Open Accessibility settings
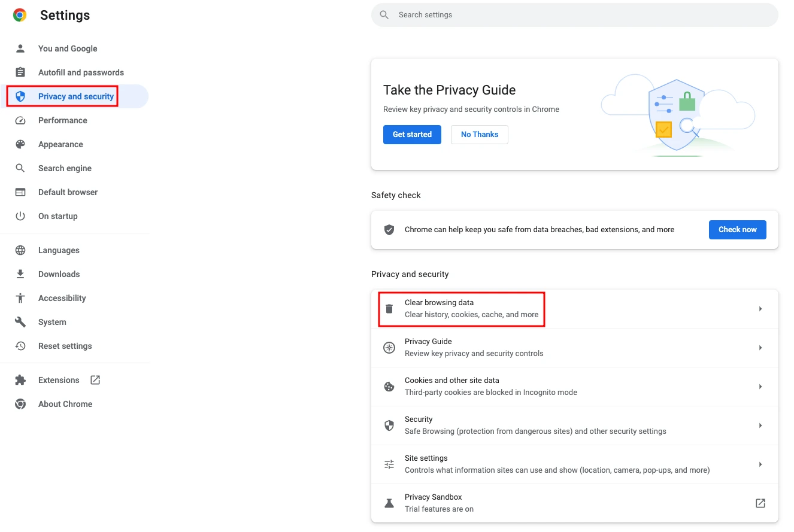Image resolution: width=794 pixels, height=532 pixels. (74, 298)
